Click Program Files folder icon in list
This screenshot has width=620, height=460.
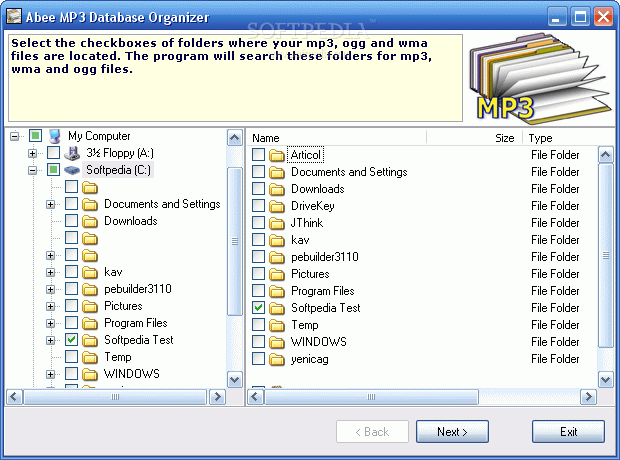277,292
